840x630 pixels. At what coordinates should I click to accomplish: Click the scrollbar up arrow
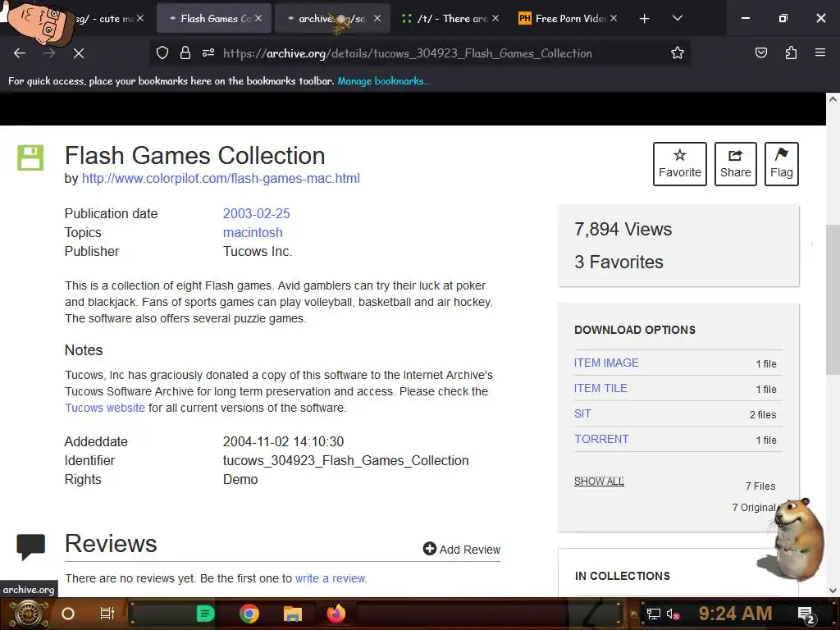click(833, 99)
